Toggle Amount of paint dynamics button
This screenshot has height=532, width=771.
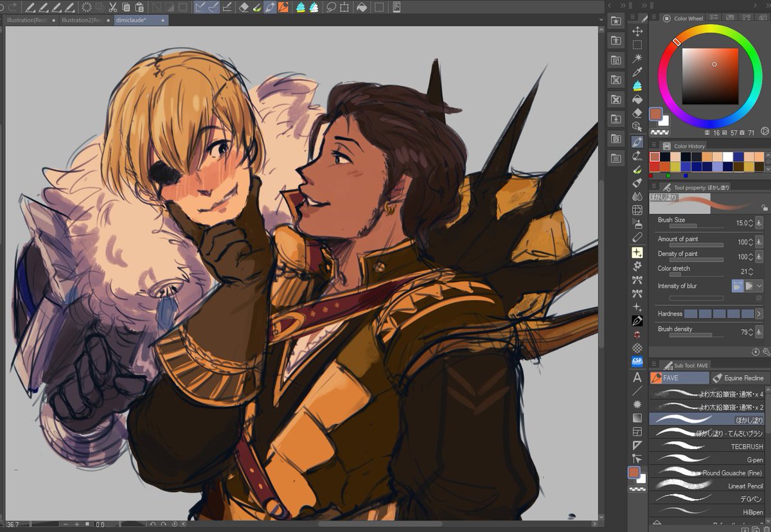point(759,242)
